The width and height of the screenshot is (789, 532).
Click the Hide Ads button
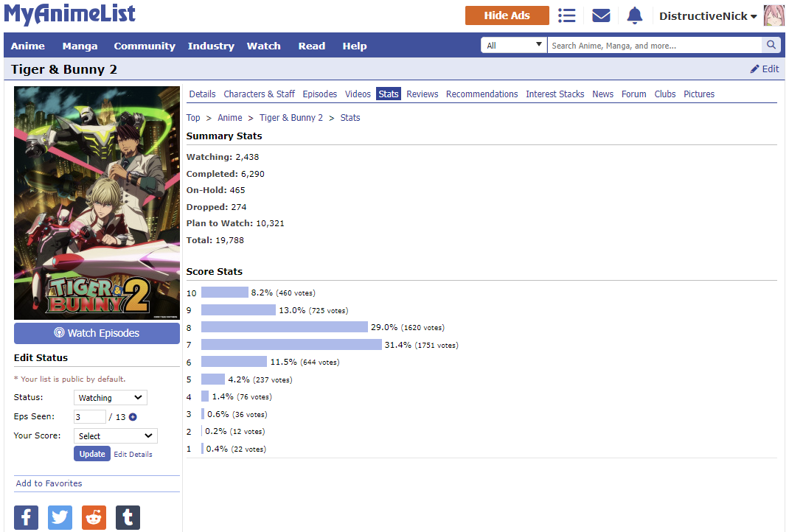point(507,15)
